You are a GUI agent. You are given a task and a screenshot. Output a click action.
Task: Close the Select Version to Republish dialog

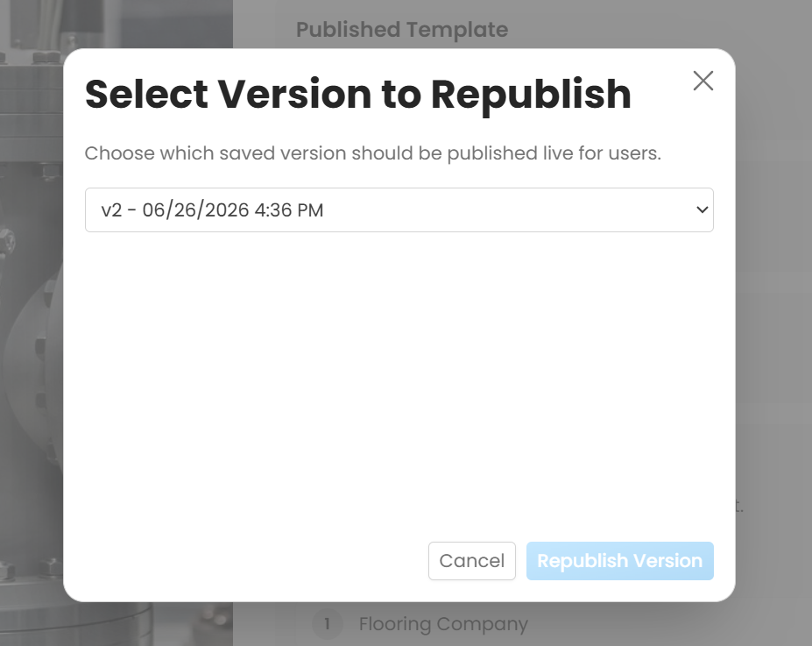(703, 81)
